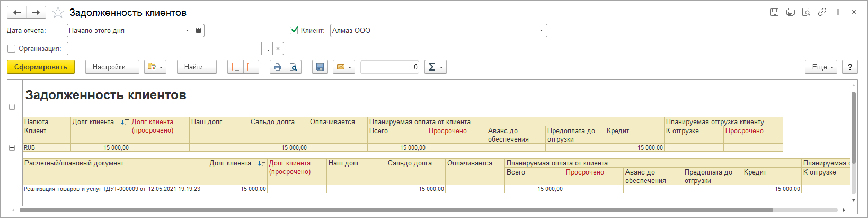Open the Еще menu
This screenshot has height=218, width=868.
click(821, 67)
